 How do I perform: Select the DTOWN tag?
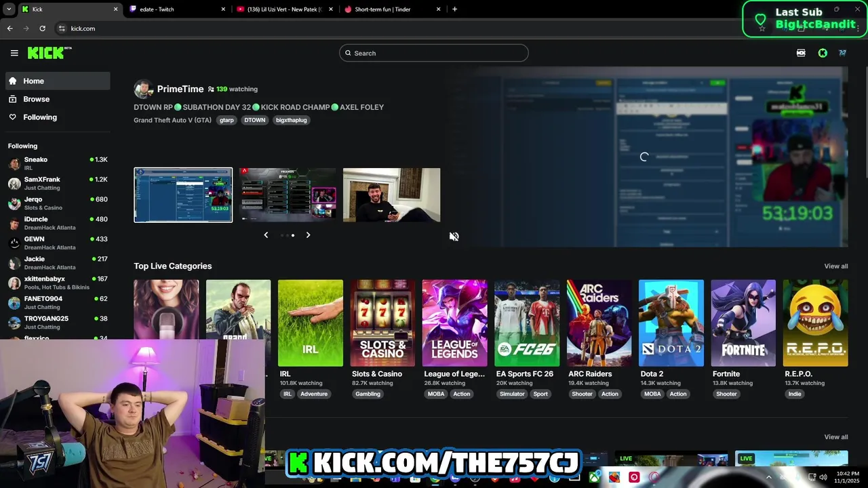(x=255, y=120)
